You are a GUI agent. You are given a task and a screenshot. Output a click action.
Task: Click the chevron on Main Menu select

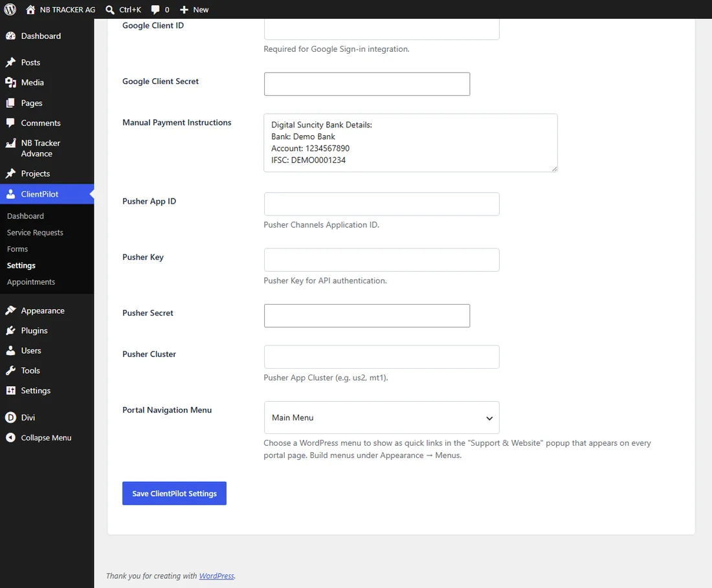click(489, 418)
